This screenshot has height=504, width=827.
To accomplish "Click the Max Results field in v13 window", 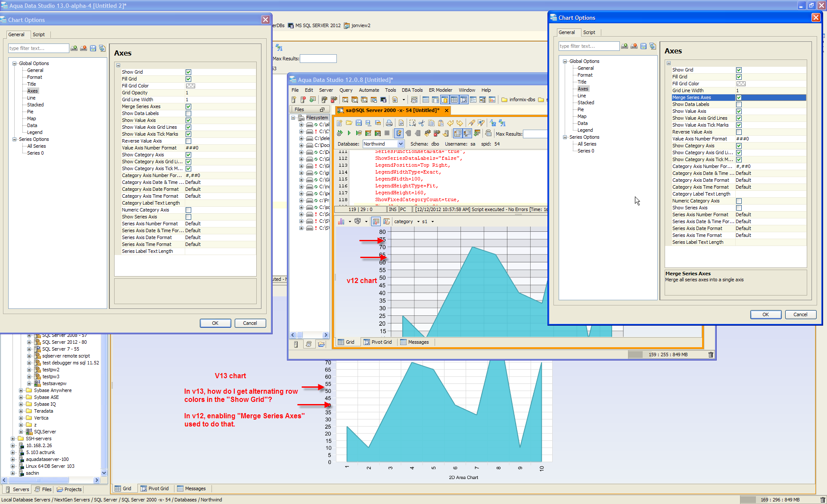I will [318, 59].
